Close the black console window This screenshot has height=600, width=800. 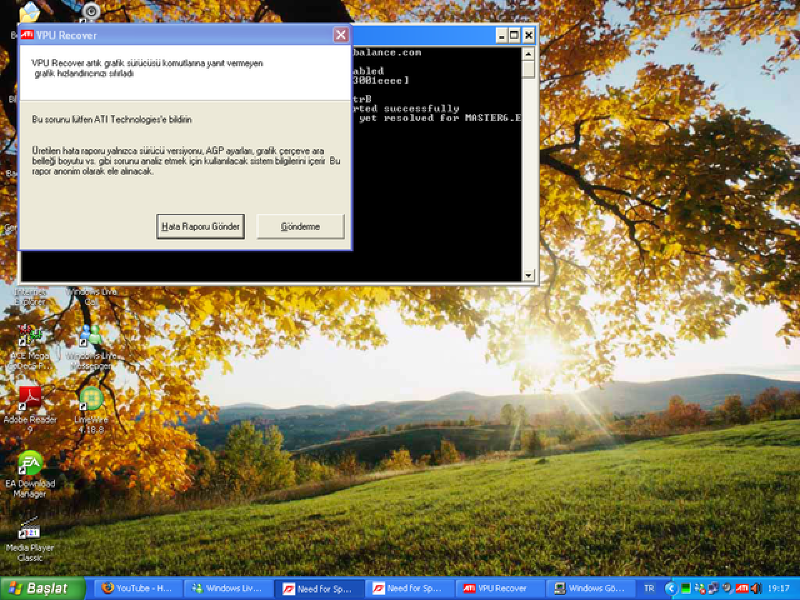pyautogui.click(x=529, y=35)
